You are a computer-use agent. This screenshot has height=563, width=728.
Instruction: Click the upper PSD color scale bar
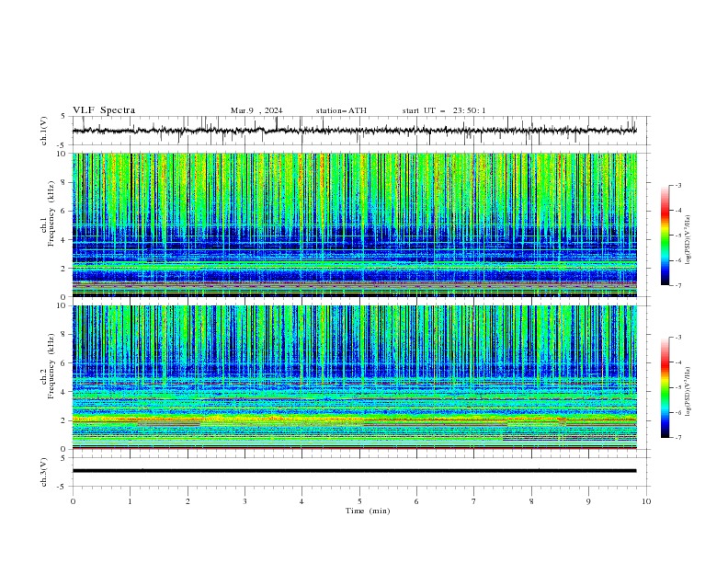(x=665, y=235)
